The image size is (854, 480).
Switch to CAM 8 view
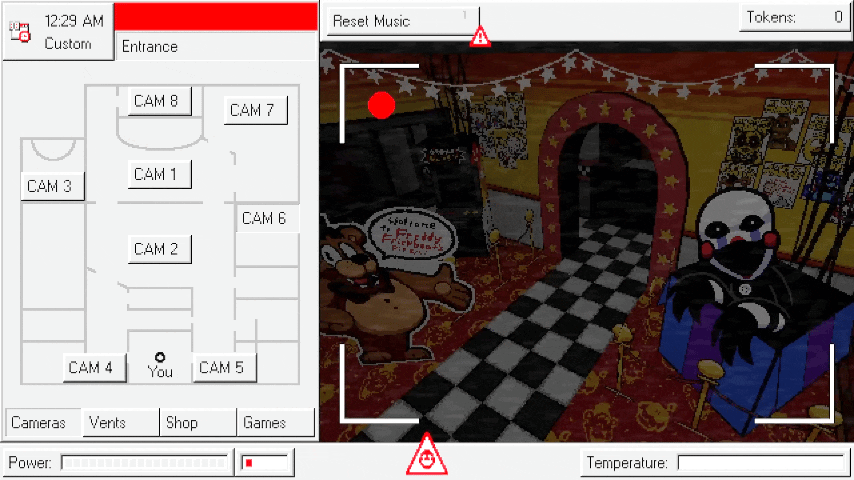point(160,101)
